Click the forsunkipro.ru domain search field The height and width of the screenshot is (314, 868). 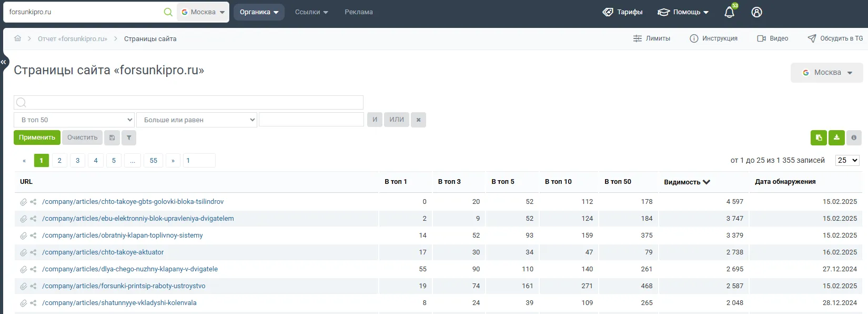pyautogui.click(x=84, y=12)
